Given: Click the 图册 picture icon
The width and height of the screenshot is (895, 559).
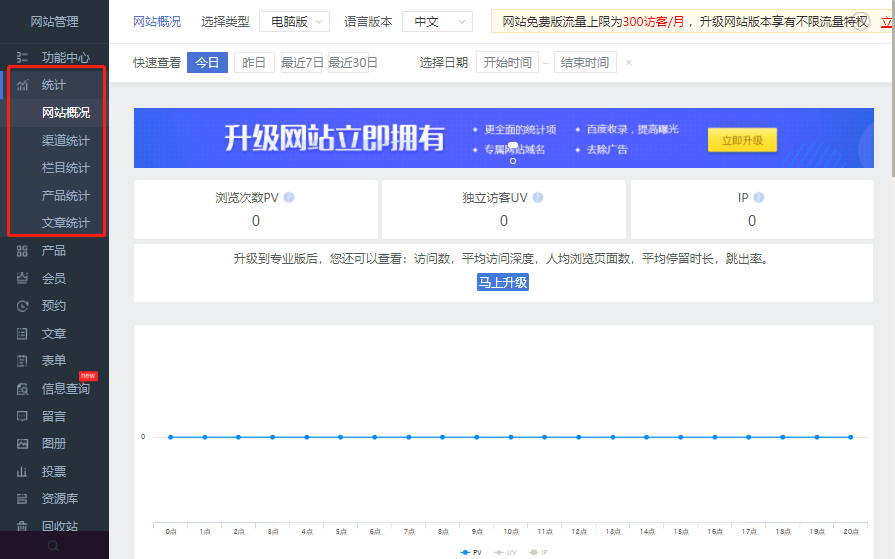Looking at the screenshot, I should click(22, 444).
